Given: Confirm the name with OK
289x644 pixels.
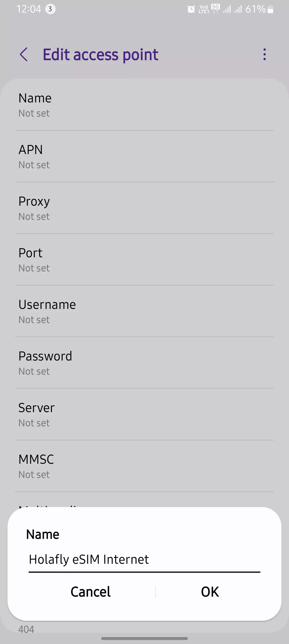Looking at the screenshot, I should click(x=210, y=592).
